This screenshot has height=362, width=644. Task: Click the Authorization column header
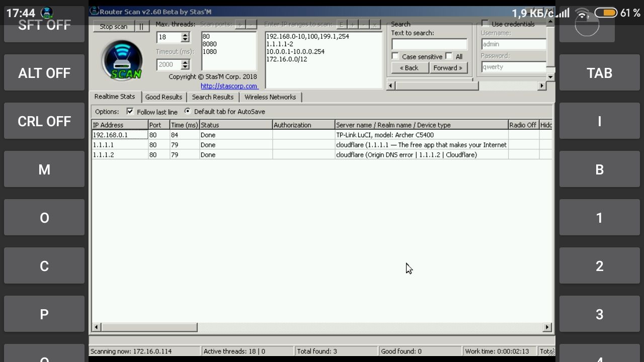tap(303, 125)
